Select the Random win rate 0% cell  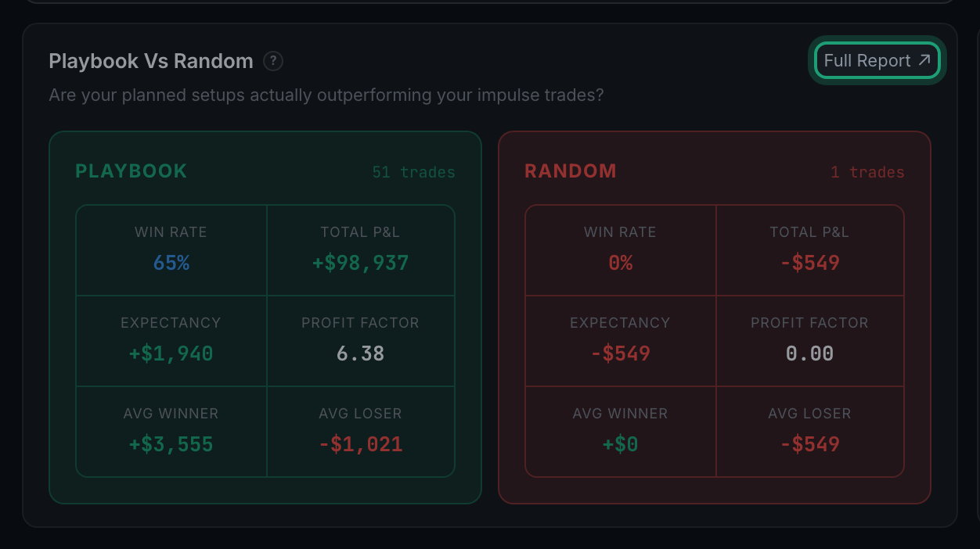click(x=621, y=250)
